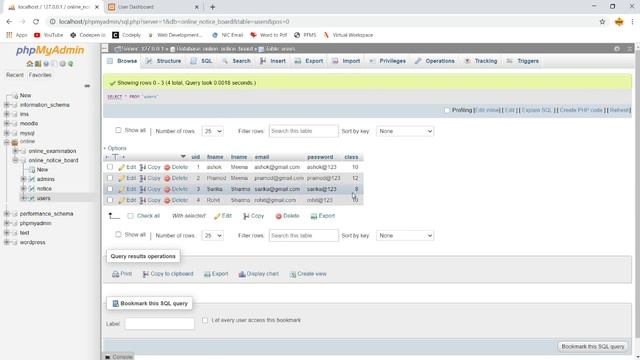Image resolution: width=640 pixels, height=360 pixels.
Task: Click the pencil Edit icon for ashok row
Action: 121,167
